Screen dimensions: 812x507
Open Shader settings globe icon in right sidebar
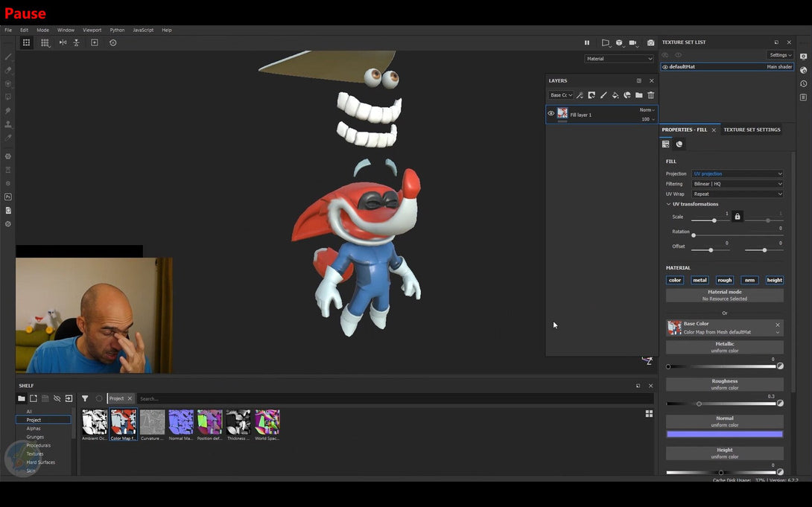[803, 70]
